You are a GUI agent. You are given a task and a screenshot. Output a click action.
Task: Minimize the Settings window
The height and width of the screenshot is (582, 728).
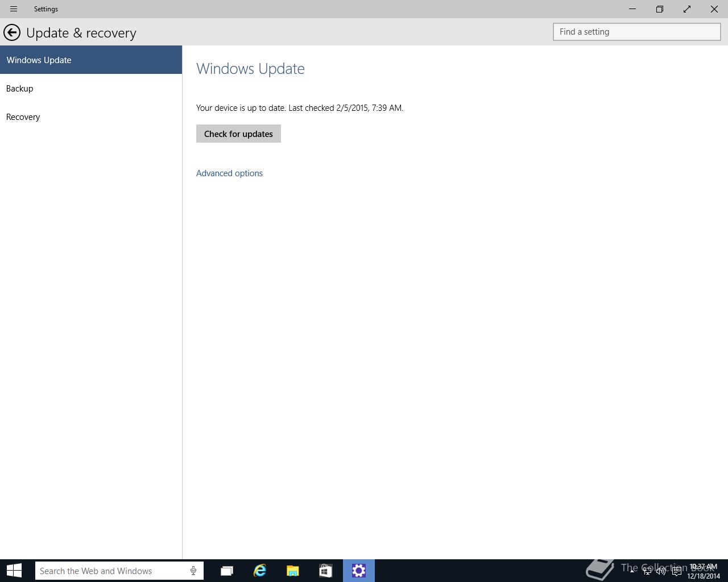(632, 9)
